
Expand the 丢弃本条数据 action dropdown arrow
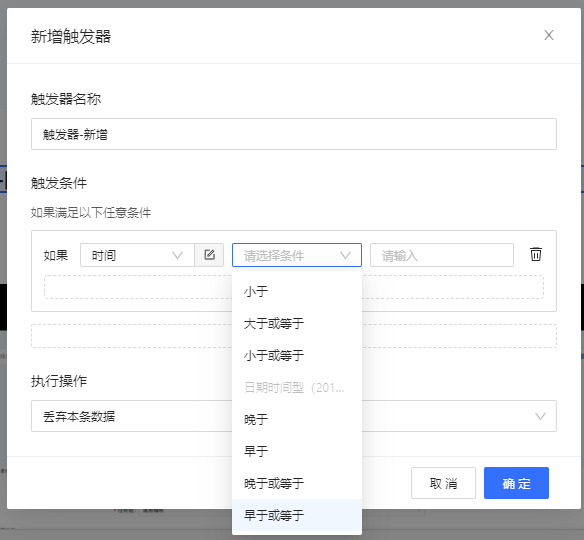540,416
